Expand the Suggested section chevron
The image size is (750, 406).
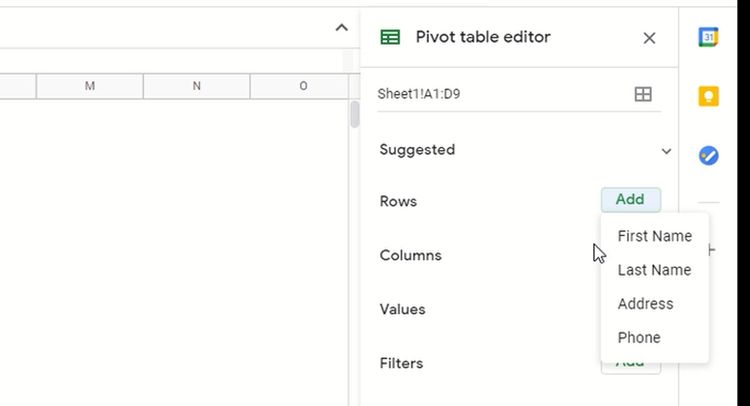tap(666, 151)
